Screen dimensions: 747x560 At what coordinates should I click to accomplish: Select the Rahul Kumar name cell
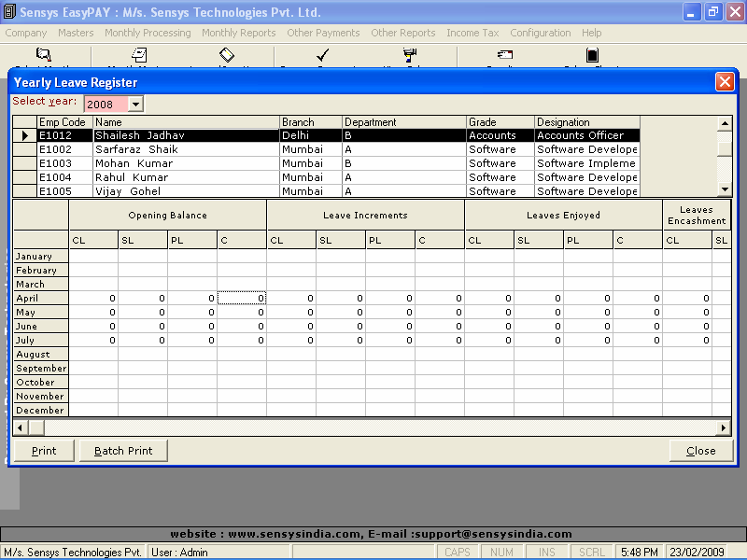tap(186, 177)
